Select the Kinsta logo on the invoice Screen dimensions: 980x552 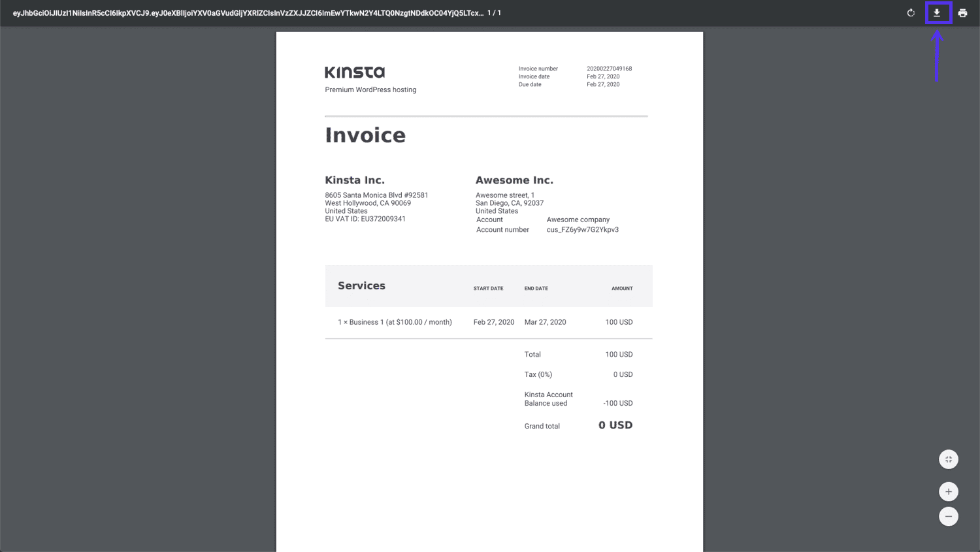pos(355,72)
